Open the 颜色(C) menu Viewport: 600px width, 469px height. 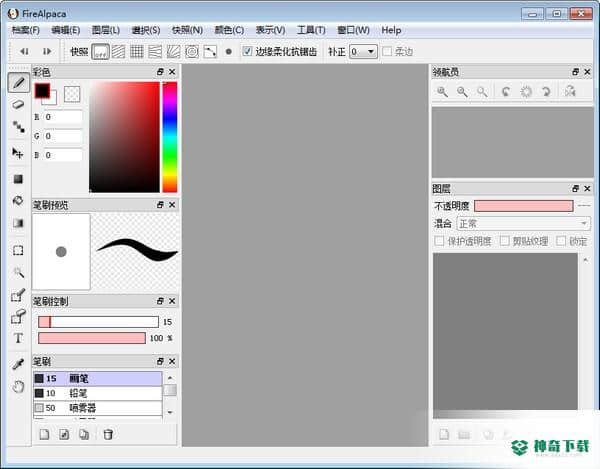pyautogui.click(x=229, y=30)
